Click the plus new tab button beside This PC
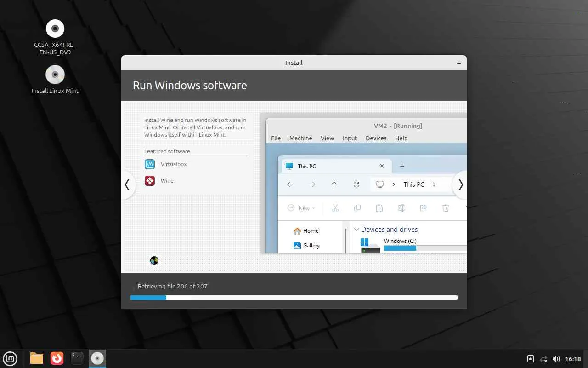Viewport: 588px width, 368px height. pos(402,166)
